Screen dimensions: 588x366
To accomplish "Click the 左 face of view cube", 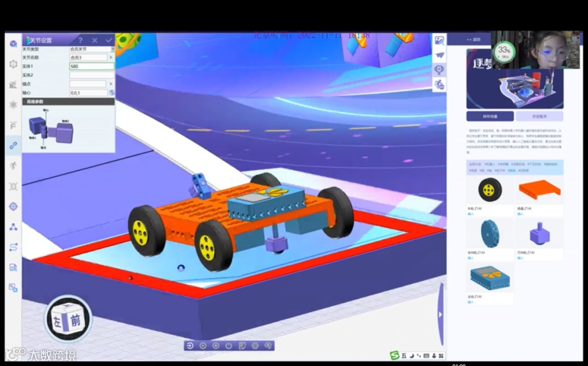I will (57, 322).
